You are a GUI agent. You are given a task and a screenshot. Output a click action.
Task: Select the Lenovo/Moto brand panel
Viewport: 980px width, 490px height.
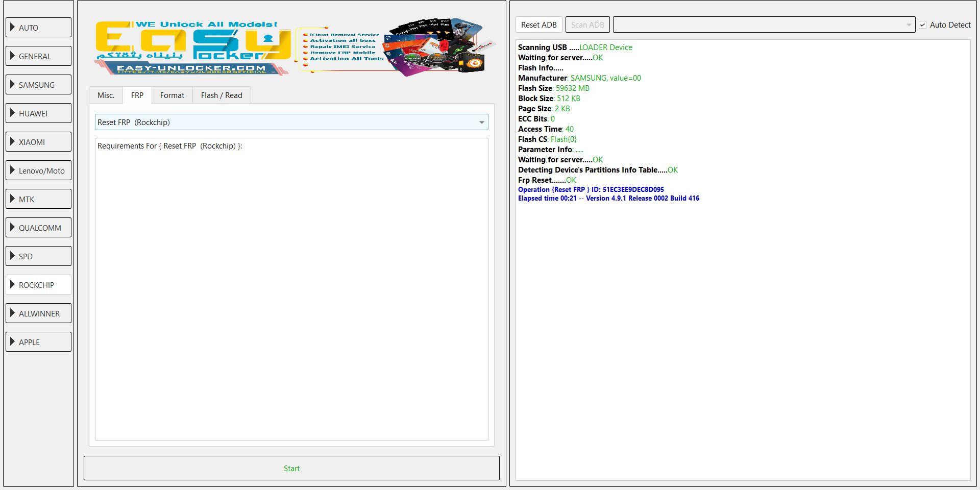coord(38,170)
